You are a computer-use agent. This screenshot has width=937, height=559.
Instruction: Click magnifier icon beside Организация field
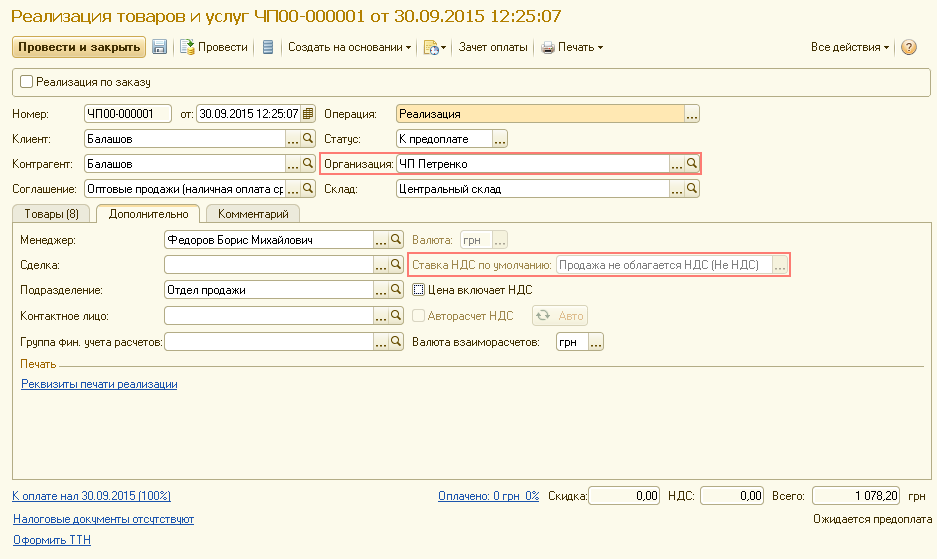click(692, 164)
